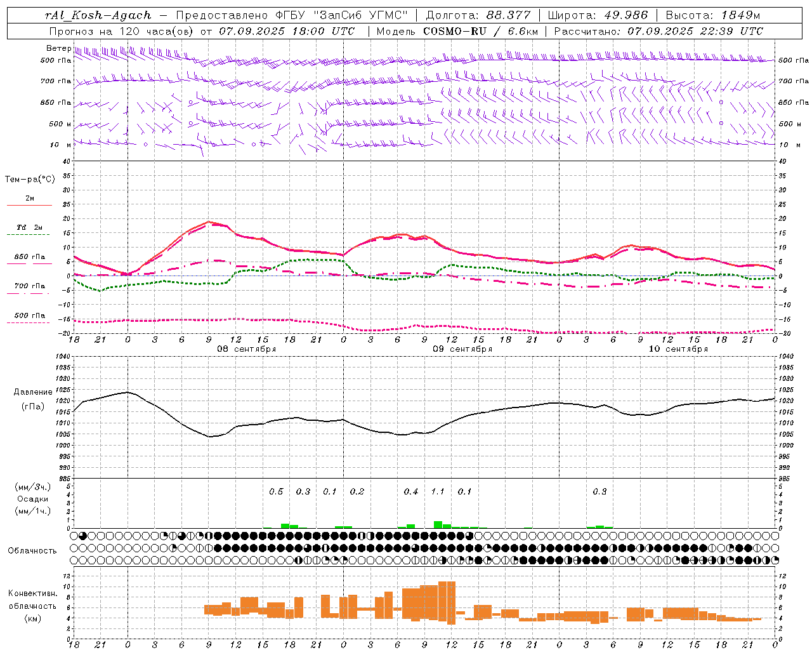
Task: Click the calculation time 22:39 UTC
Action: pyautogui.click(x=731, y=30)
